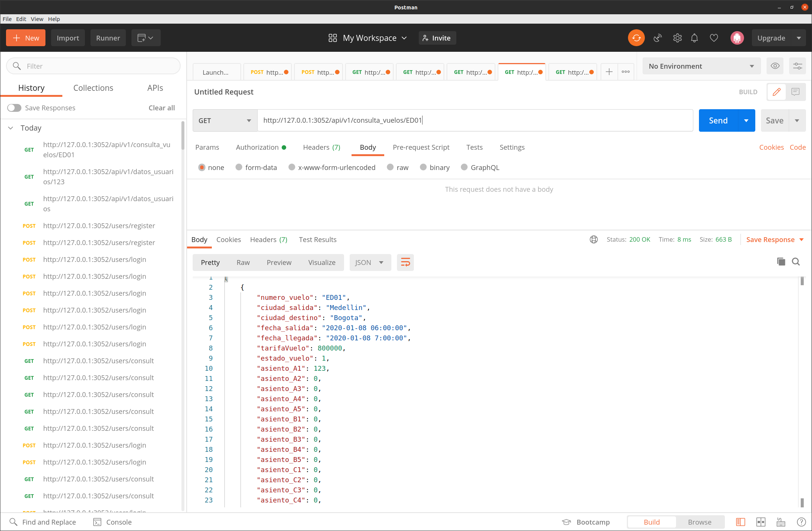Open tab options three dots menu
Viewport: 812px width, 531px height.
[626, 72]
